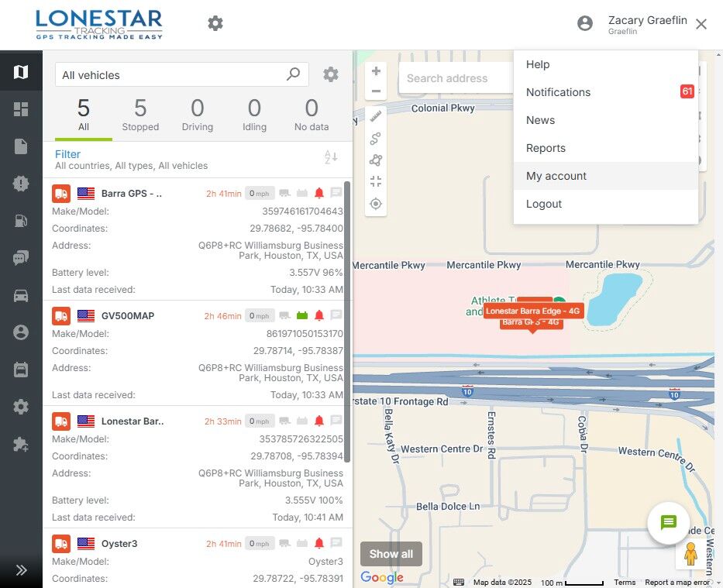Select the Idling vehicles tab
Viewport: 723px width, 588px height.
[254, 115]
